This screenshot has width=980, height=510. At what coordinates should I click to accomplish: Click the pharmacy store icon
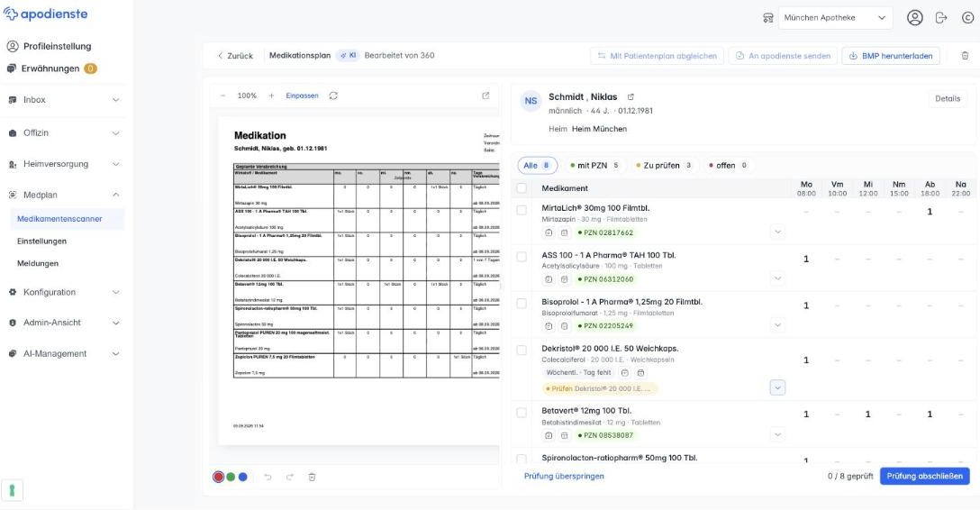[768, 18]
